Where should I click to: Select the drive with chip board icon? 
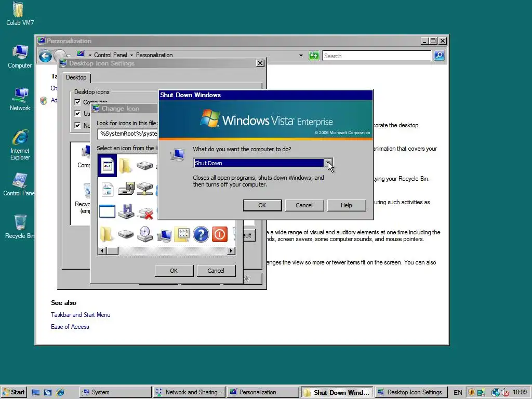(126, 189)
